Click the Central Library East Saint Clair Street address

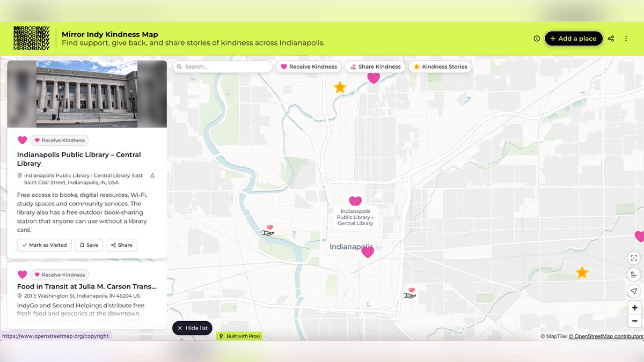(84, 179)
